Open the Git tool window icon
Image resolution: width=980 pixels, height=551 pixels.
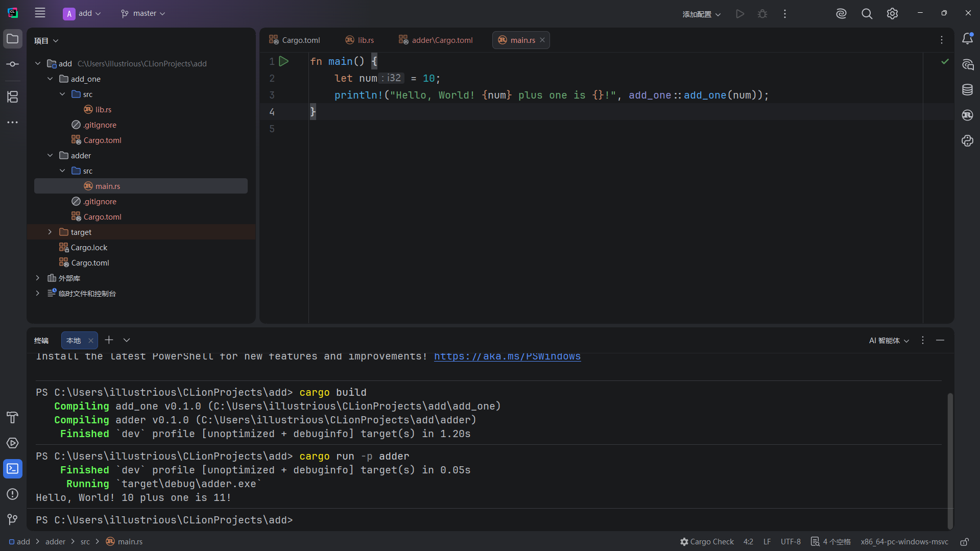click(13, 519)
